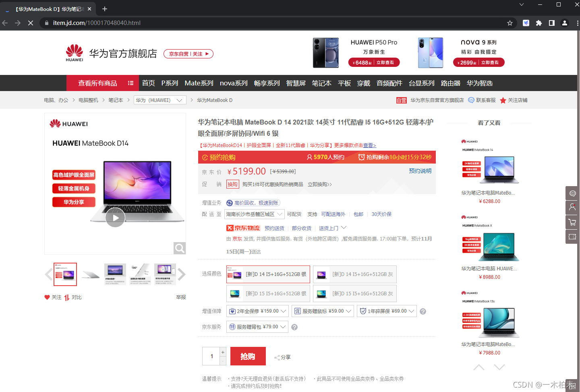This screenshot has height=392, width=580.
Task: Click the 分享 share link
Action: click(x=282, y=357)
